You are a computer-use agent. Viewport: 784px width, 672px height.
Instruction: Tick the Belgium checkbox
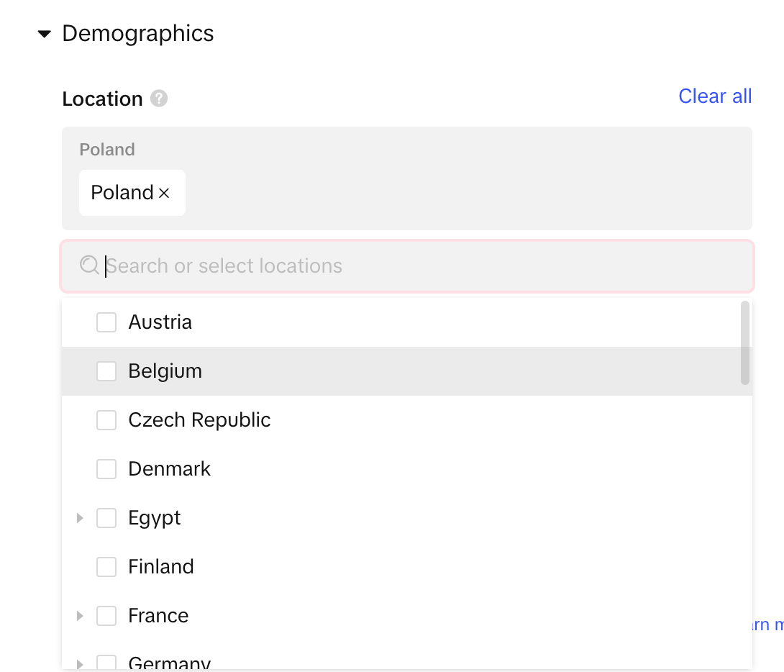pos(106,371)
